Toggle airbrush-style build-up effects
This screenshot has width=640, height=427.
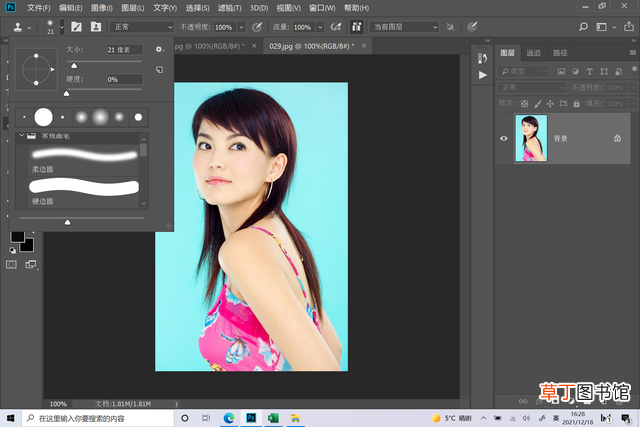point(336,27)
